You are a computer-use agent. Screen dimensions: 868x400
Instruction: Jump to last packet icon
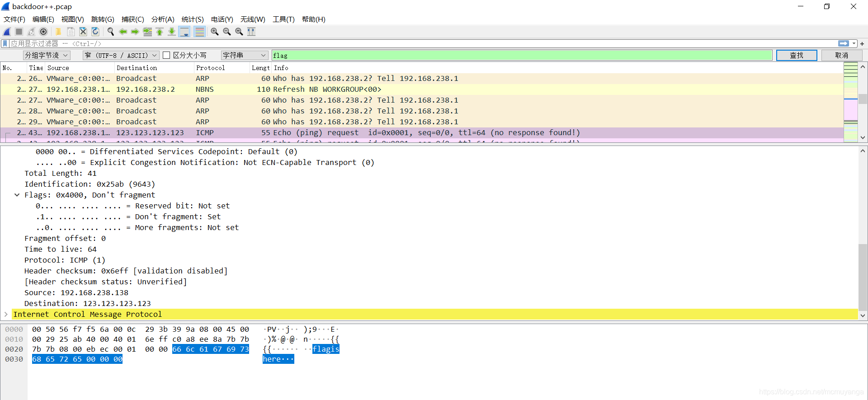[x=172, y=32]
